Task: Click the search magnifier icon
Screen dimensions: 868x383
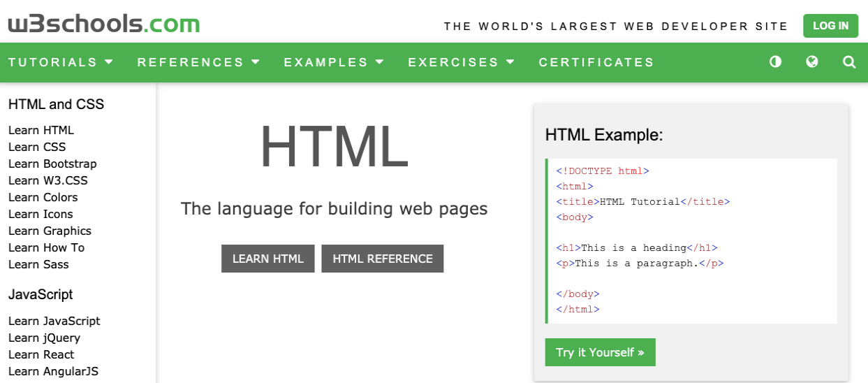Action: pyautogui.click(x=849, y=62)
